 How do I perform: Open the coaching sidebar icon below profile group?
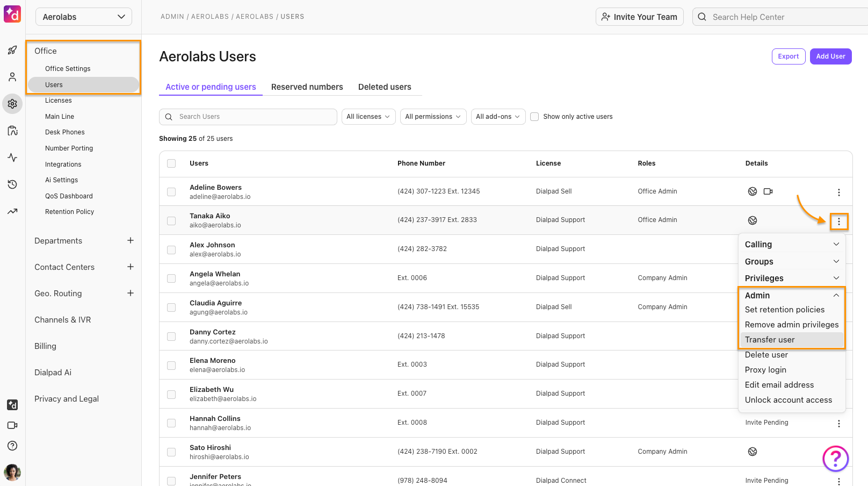coord(12,131)
